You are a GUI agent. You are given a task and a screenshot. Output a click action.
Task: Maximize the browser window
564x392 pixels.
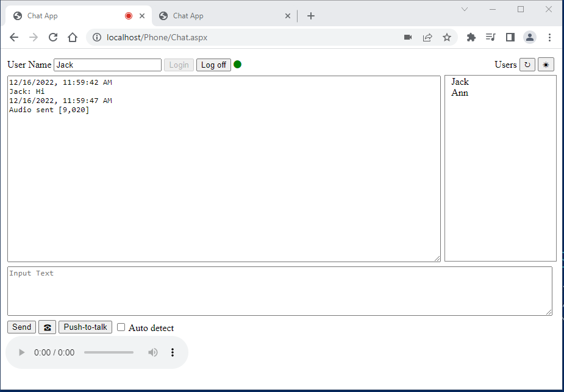(x=521, y=9)
